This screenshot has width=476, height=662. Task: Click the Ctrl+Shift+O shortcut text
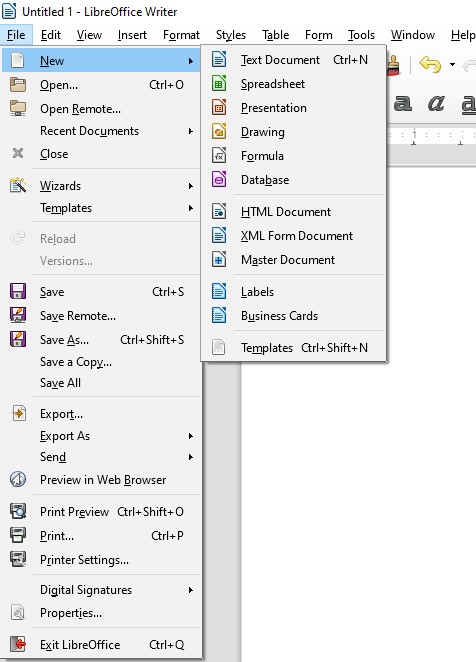[150, 512]
